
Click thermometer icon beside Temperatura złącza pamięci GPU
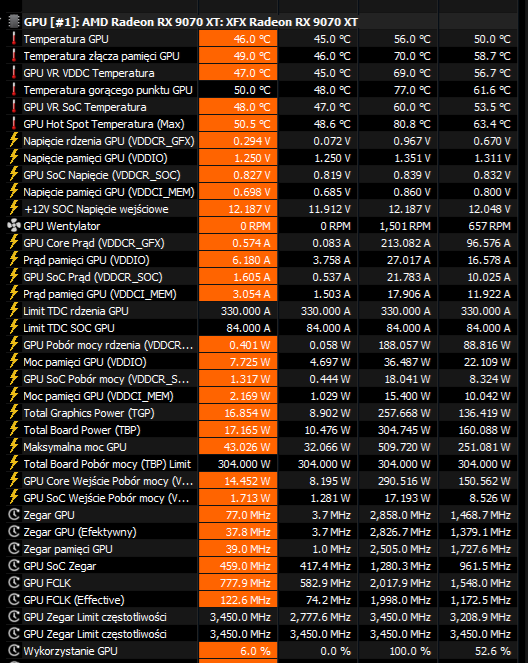tap(14, 56)
